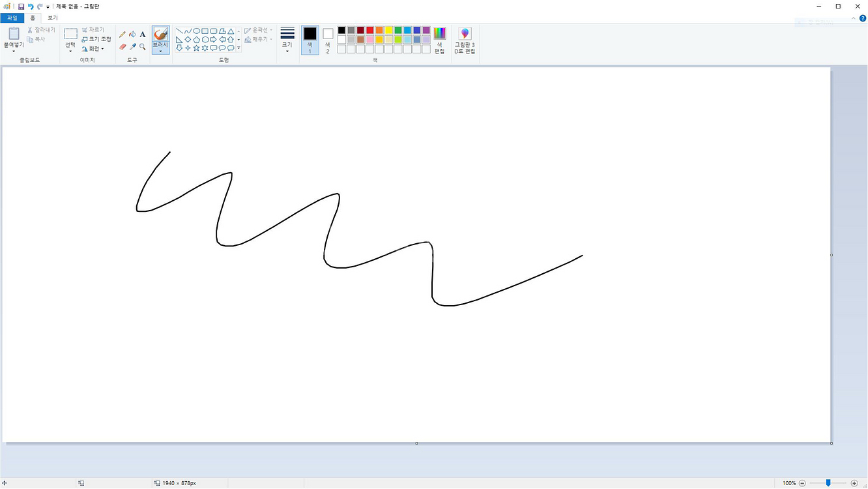The image size is (868, 489).
Task: Select the Text tool
Action: (143, 35)
